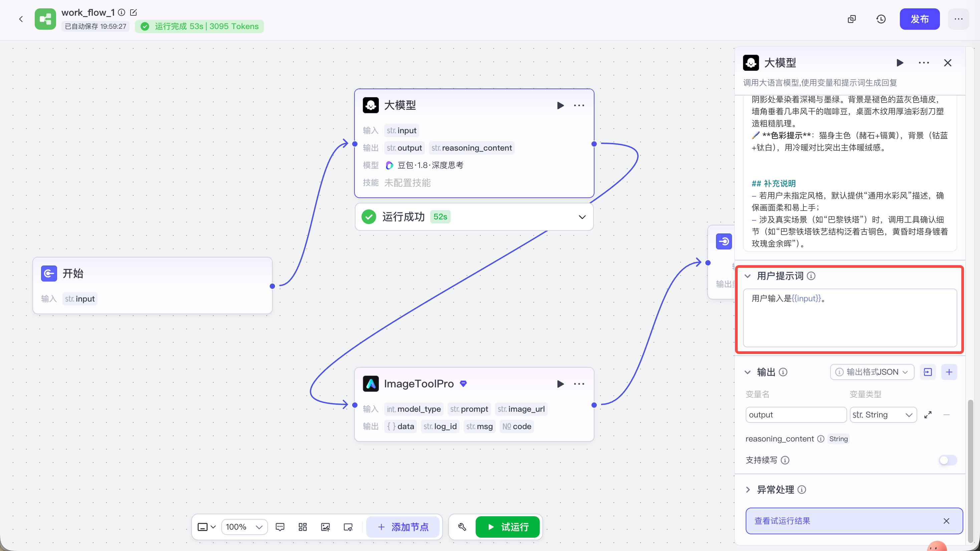Click the 豆包·1.8·深度思考 model label

click(x=430, y=165)
